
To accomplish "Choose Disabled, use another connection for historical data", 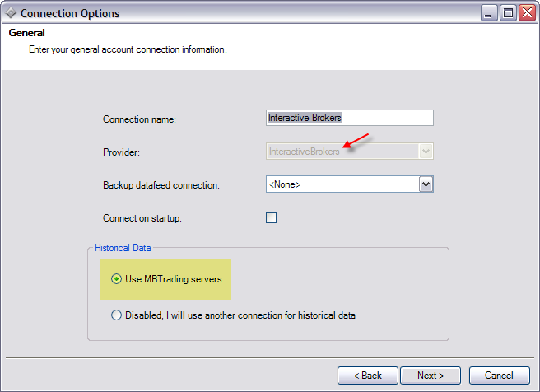I will (x=117, y=315).
